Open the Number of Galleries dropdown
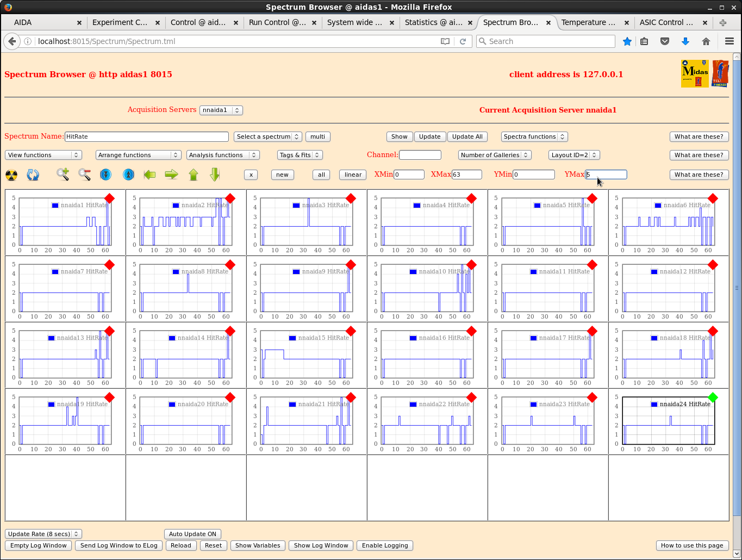742x560 pixels. [495, 155]
